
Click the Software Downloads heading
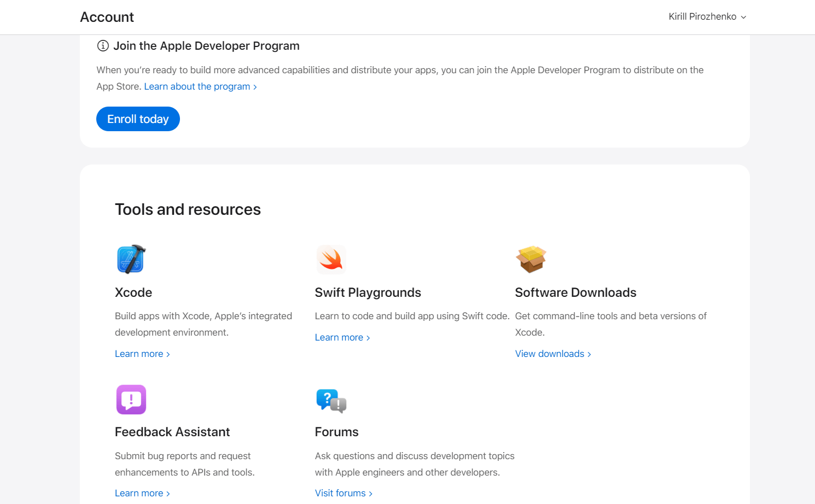pos(575,292)
